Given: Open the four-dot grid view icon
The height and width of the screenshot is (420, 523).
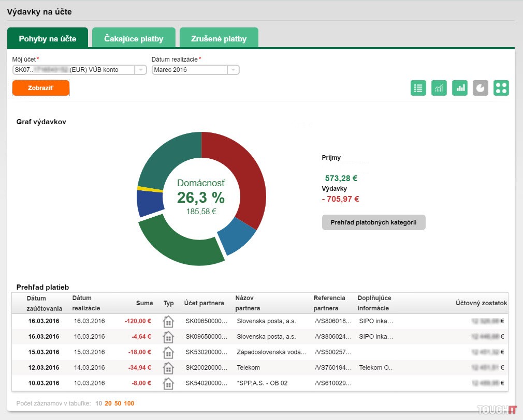Looking at the screenshot, I should (x=501, y=88).
